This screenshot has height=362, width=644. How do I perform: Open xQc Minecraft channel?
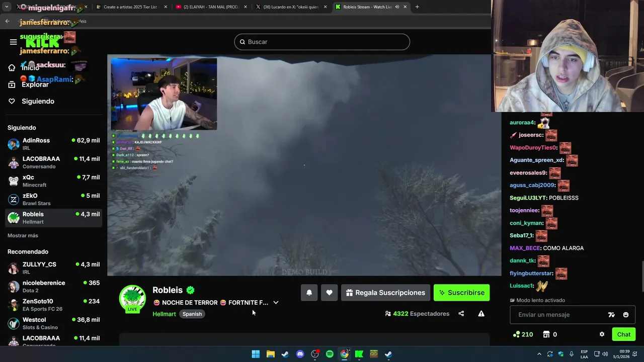click(x=54, y=181)
